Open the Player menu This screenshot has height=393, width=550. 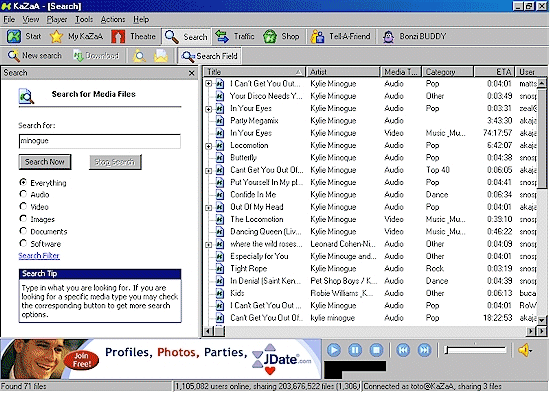tap(57, 19)
